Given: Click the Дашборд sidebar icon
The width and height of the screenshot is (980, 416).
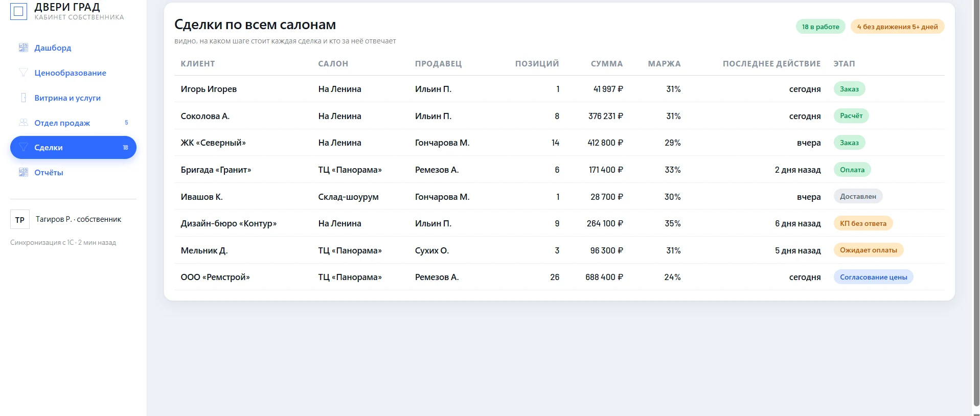Looking at the screenshot, I should (24, 48).
